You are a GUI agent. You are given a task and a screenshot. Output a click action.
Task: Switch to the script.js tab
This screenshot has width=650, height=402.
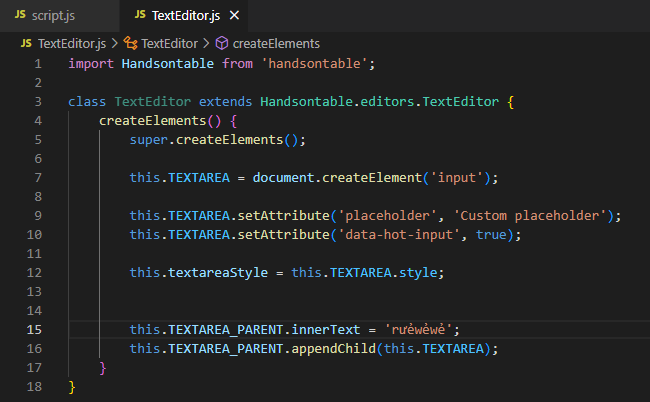point(45,15)
